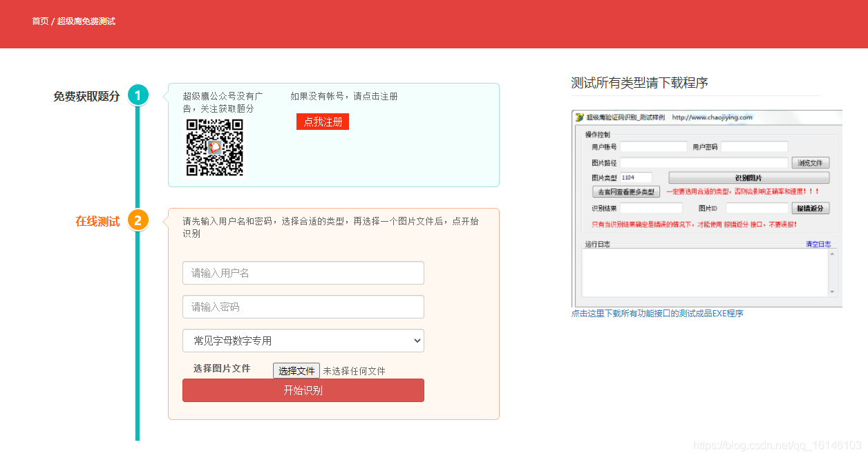868x458 pixels.
Task: Click 浏览文件 in the program screenshot
Action: coord(810,163)
